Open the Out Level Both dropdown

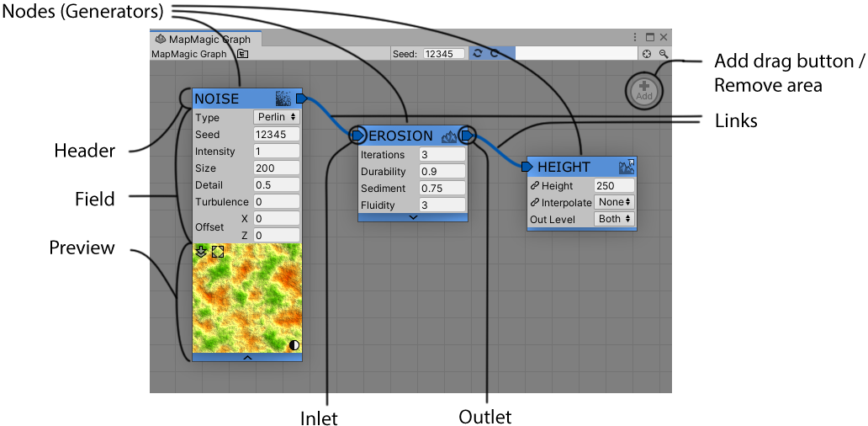tap(615, 219)
